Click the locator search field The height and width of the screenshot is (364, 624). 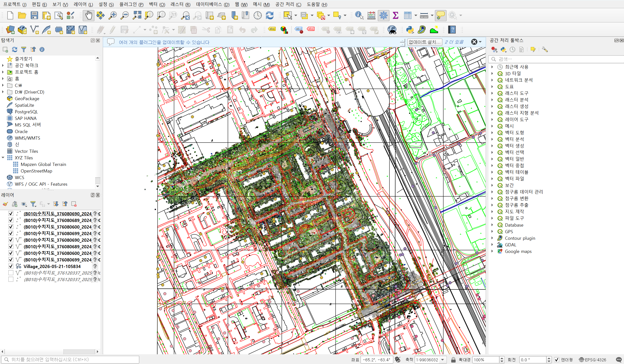tap(70, 359)
